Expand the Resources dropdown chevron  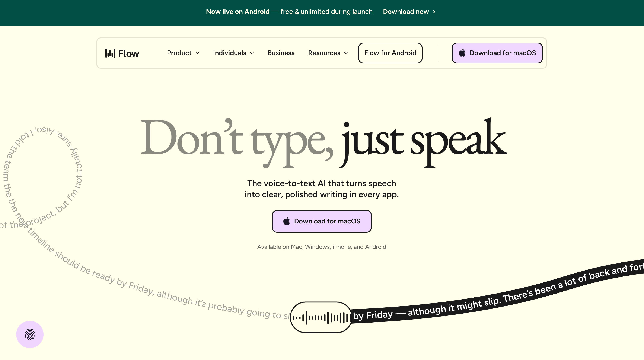click(346, 53)
